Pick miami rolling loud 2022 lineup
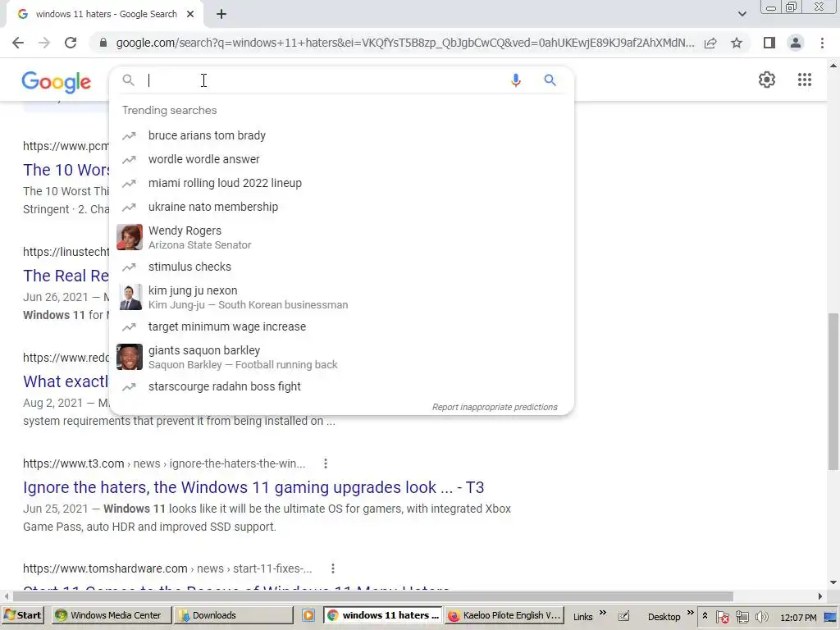Screen dimensions: 840x630 pyautogui.click(x=341, y=183)
